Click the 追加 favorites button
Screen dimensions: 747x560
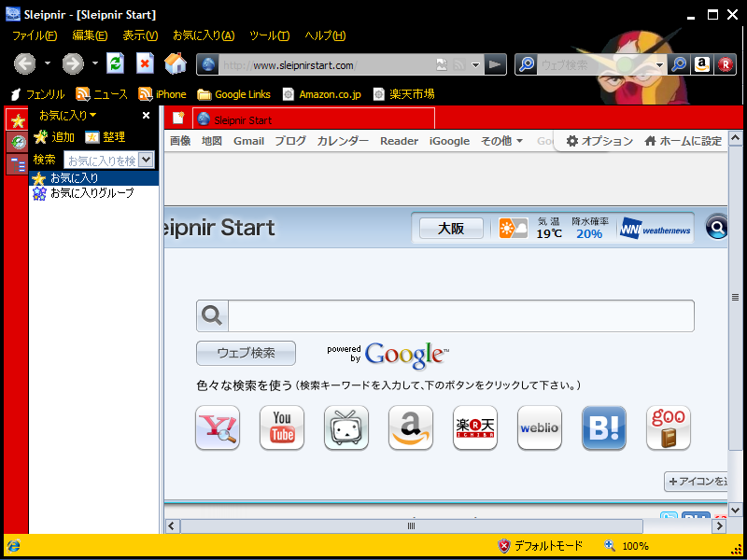pyautogui.click(x=54, y=137)
